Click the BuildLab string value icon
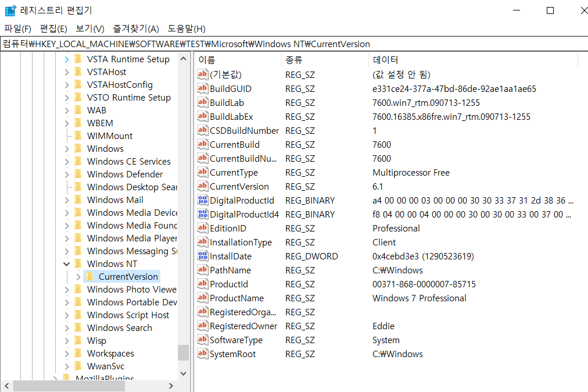This screenshot has width=588, height=392. [x=203, y=102]
